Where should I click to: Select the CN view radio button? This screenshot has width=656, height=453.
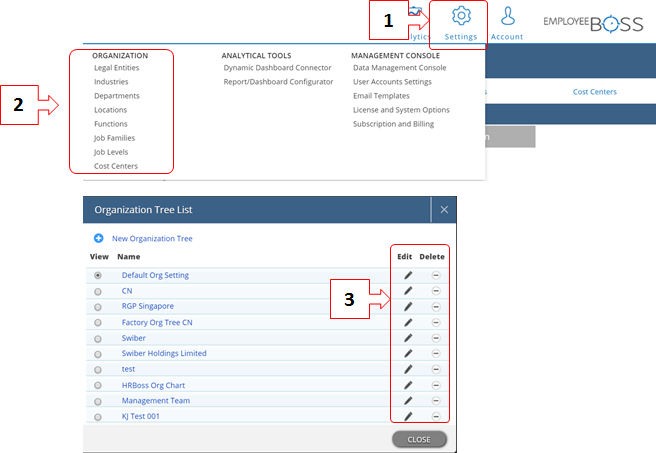[98, 292]
